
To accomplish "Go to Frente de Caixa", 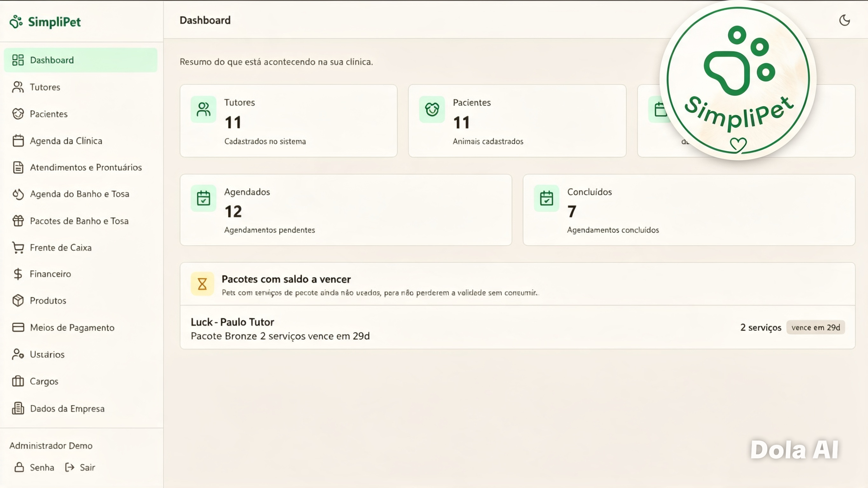I will [x=80, y=247].
